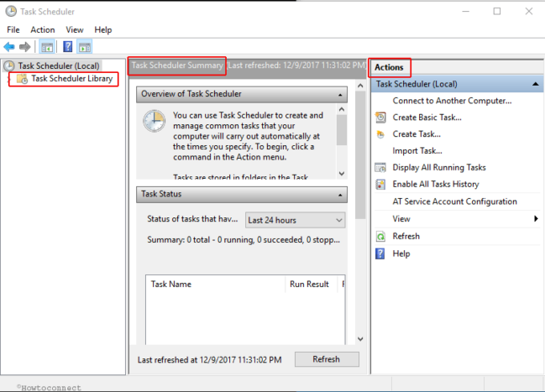Click the Create Basic Task icon
This screenshot has height=392, width=545.
[380, 118]
